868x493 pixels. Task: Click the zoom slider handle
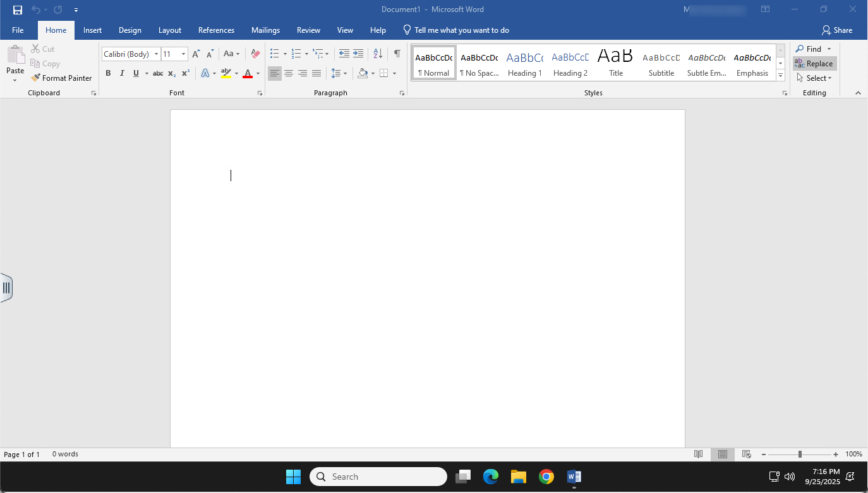click(x=800, y=454)
